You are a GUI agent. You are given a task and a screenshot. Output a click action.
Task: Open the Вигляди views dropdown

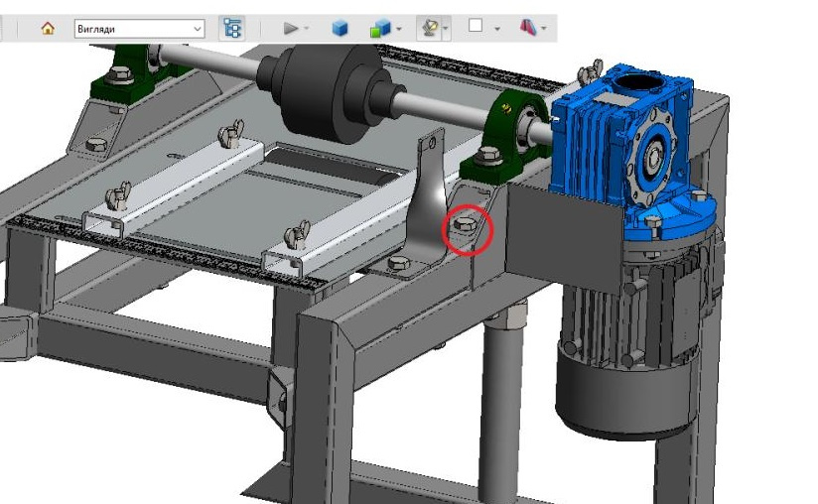pos(139,29)
